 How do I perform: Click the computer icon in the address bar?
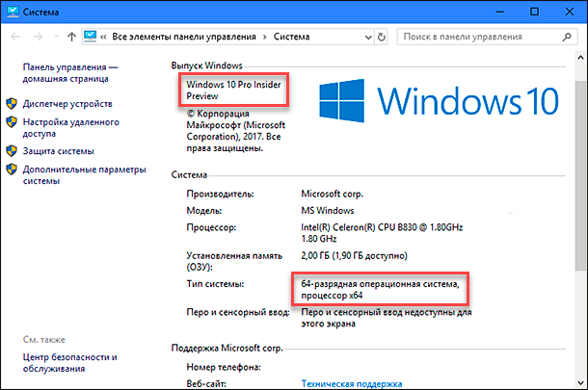91,37
